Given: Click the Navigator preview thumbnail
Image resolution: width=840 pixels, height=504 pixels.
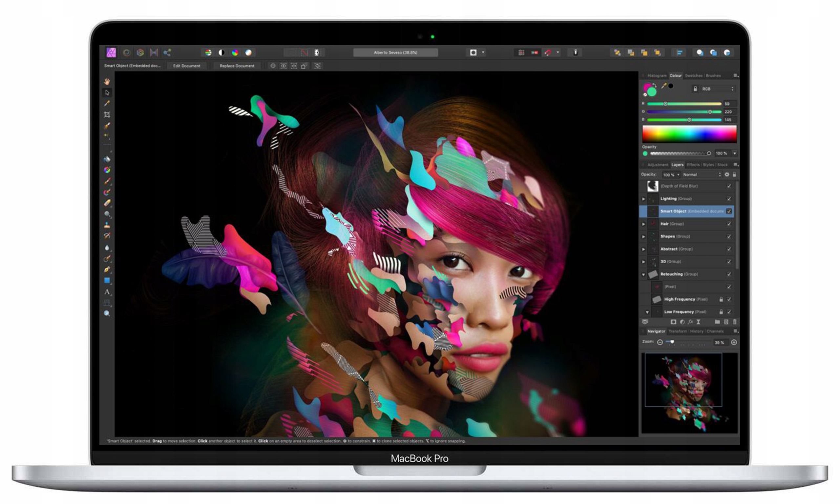Looking at the screenshot, I should (x=689, y=393).
